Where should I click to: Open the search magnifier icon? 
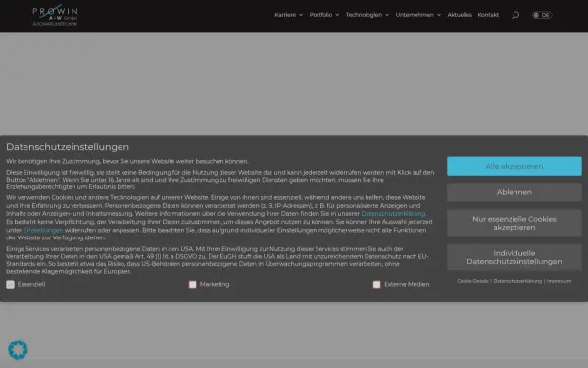coord(515,15)
